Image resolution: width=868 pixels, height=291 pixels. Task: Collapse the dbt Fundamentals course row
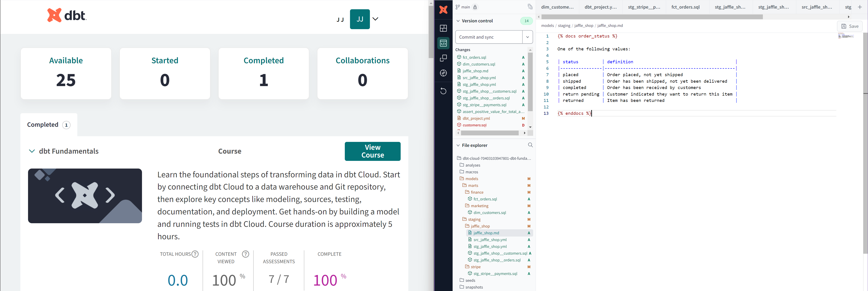click(x=32, y=151)
